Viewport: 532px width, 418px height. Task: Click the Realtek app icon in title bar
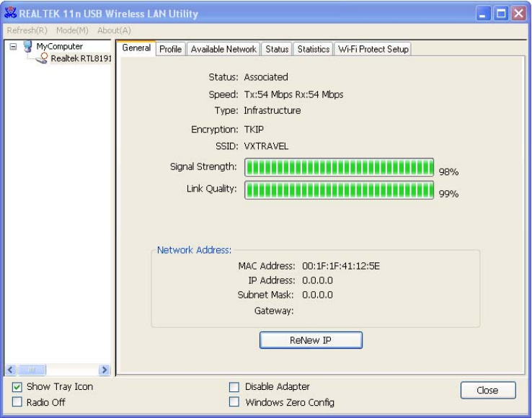pos(11,12)
